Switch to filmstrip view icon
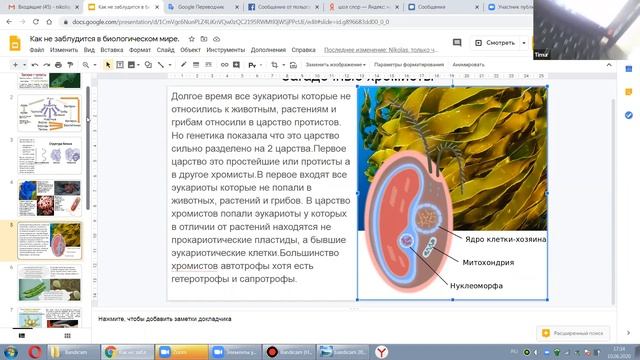Screen dimensions: 640x360 [x=22, y=336]
